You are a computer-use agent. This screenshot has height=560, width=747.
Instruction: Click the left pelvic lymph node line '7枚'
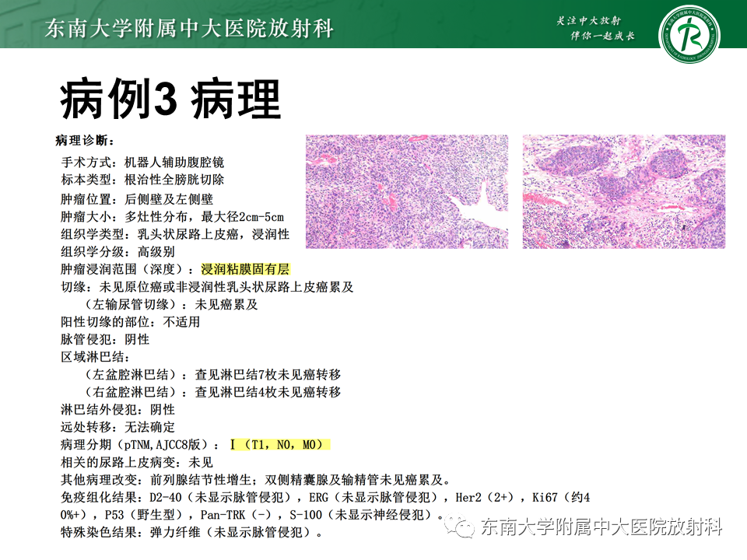point(212,375)
